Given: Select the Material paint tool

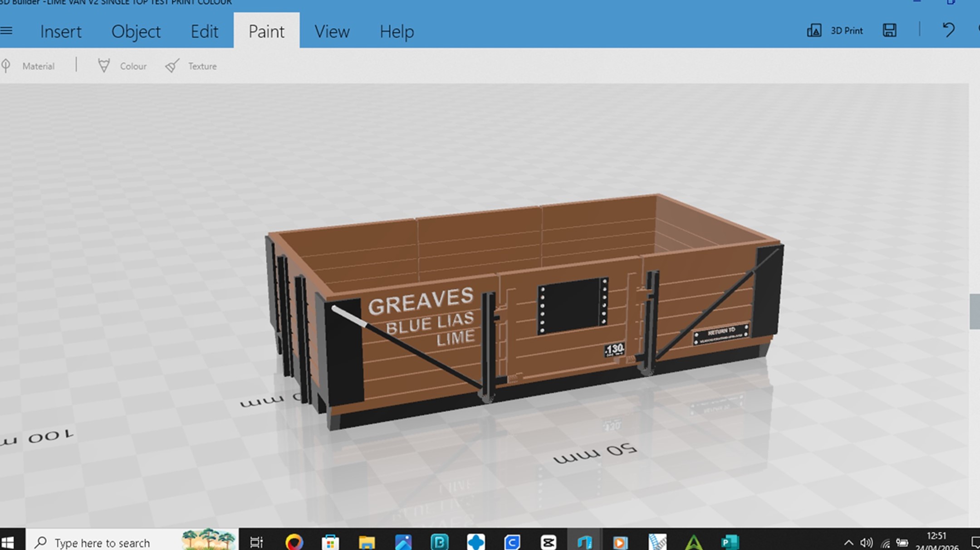Looking at the screenshot, I should click(29, 66).
